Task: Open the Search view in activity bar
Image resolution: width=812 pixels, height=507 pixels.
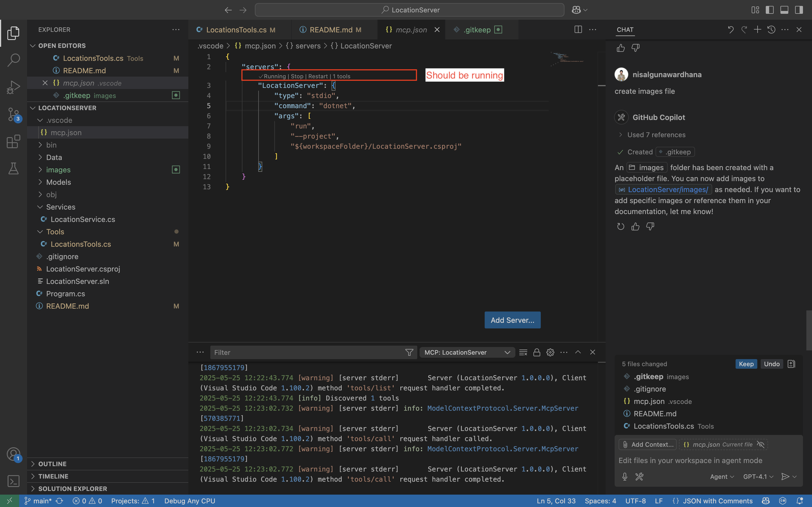Action: point(14,60)
